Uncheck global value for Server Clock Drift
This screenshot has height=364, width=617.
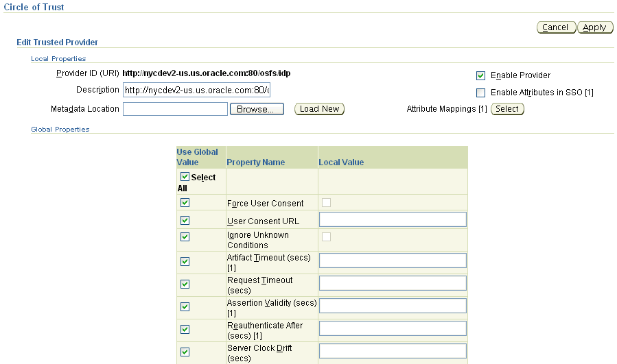tap(185, 352)
